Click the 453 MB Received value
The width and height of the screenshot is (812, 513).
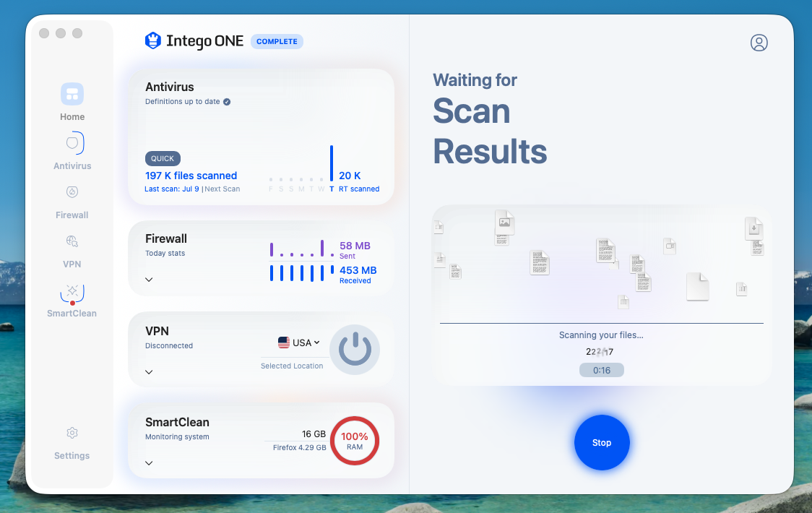[x=358, y=270]
